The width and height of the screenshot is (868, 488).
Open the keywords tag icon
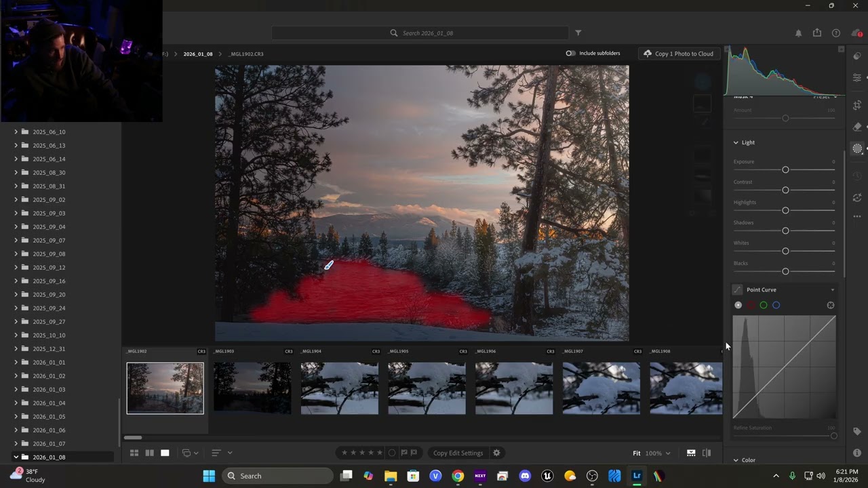[857, 431]
